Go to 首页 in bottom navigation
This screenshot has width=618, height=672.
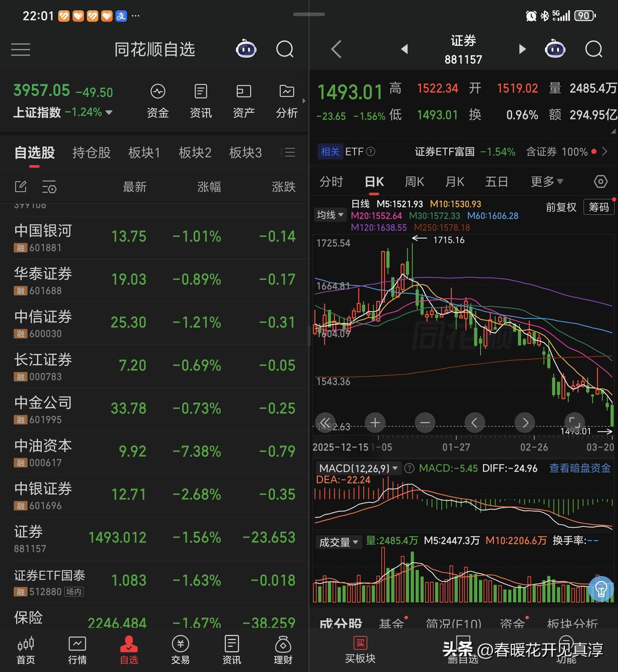point(26,650)
